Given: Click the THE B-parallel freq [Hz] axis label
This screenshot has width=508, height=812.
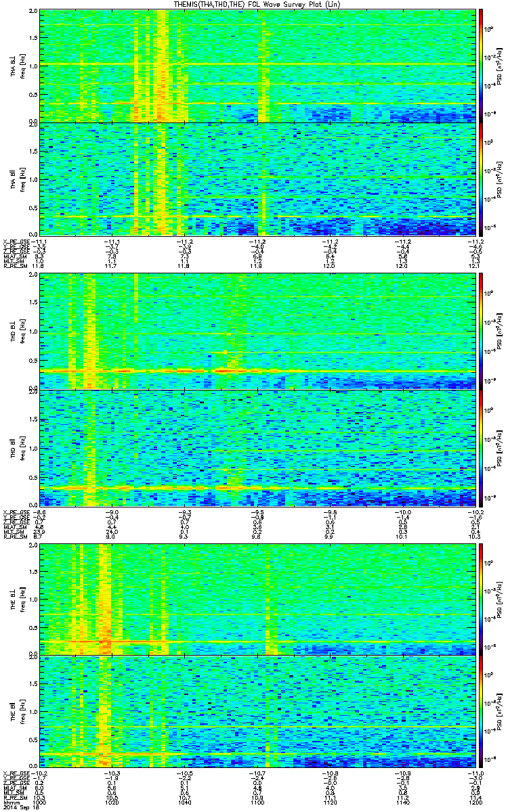Looking at the screenshot, I should click(x=22, y=712).
